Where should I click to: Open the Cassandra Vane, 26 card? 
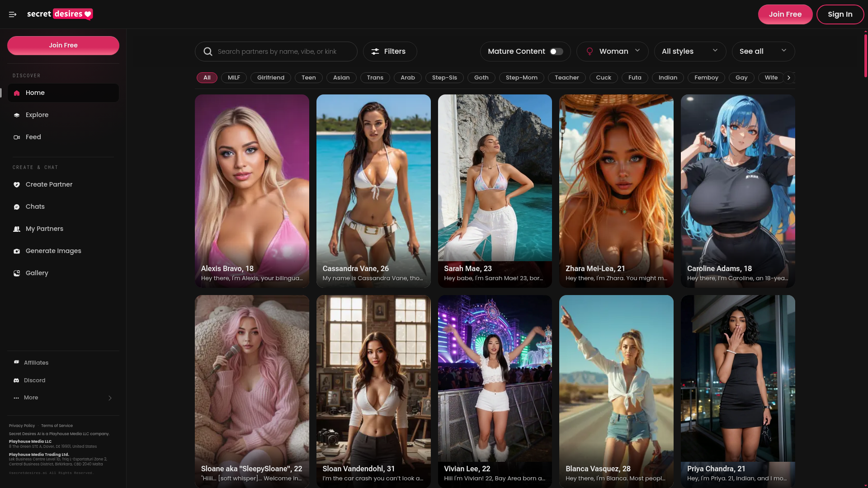pyautogui.click(x=373, y=191)
